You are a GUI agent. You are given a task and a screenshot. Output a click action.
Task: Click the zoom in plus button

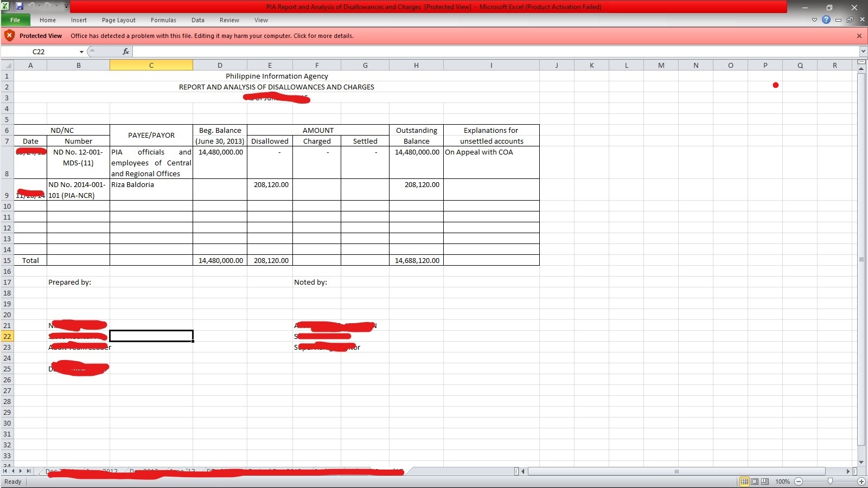pos(861,481)
